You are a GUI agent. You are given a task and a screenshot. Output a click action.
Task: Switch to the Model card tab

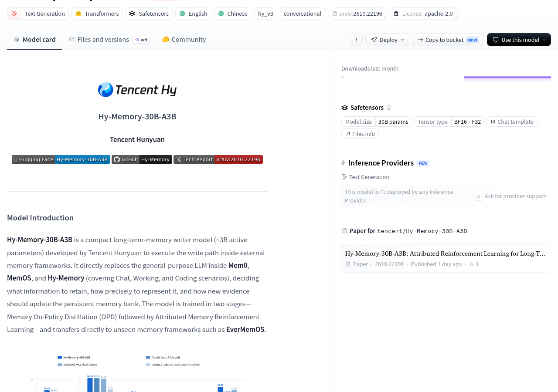pos(34,40)
